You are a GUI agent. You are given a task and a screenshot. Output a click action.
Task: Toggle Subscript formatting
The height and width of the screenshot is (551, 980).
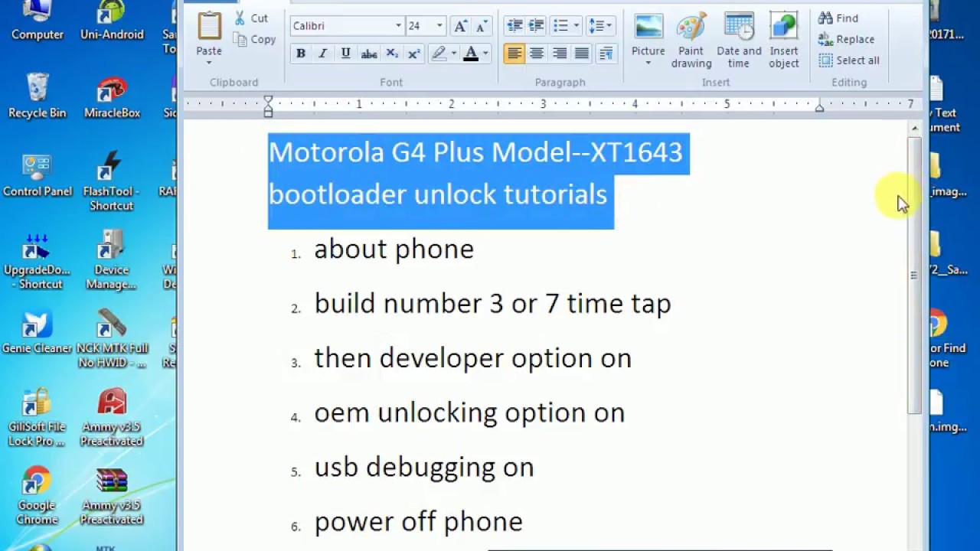[392, 54]
